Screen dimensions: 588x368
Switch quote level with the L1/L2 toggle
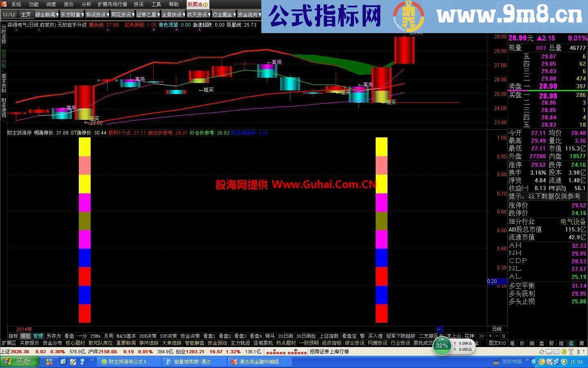point(9,14)
